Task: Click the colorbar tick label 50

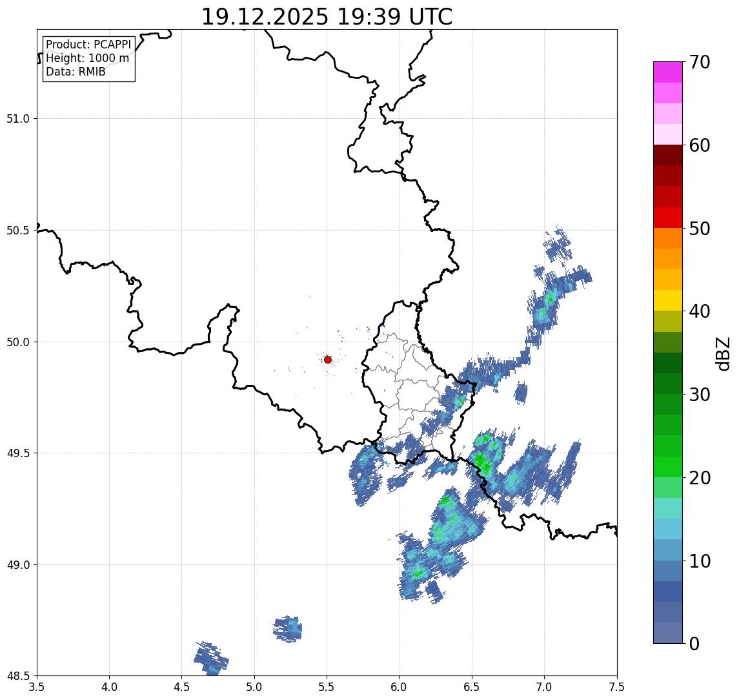Action: tap(699, 229)
